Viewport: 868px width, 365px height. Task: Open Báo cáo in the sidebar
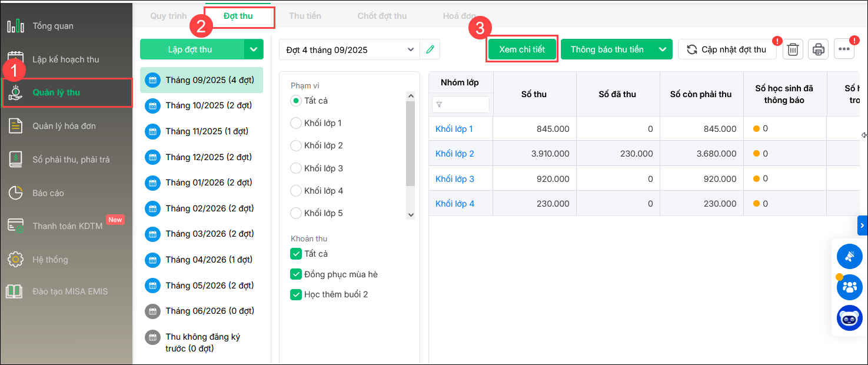[48, 193]
